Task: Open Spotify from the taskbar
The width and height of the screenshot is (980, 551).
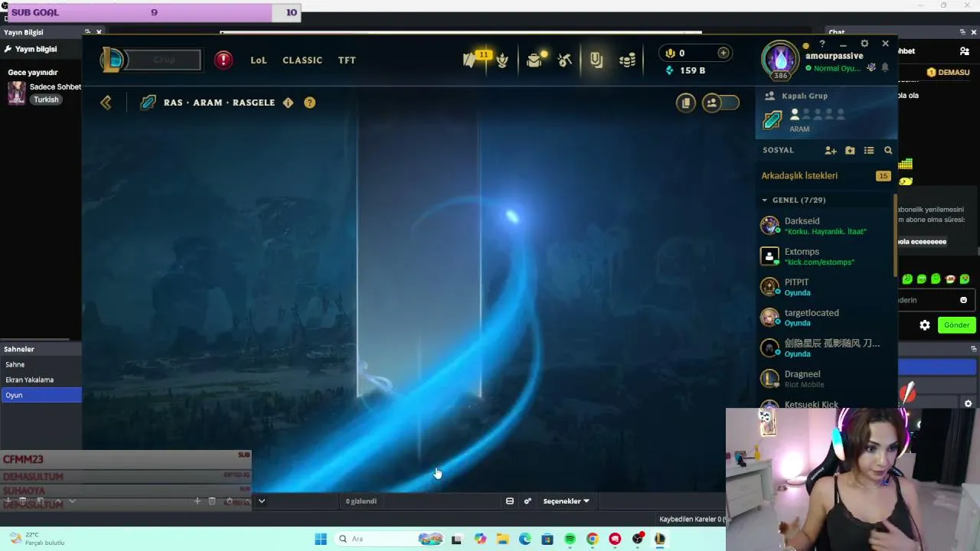Action: [570, 539]
